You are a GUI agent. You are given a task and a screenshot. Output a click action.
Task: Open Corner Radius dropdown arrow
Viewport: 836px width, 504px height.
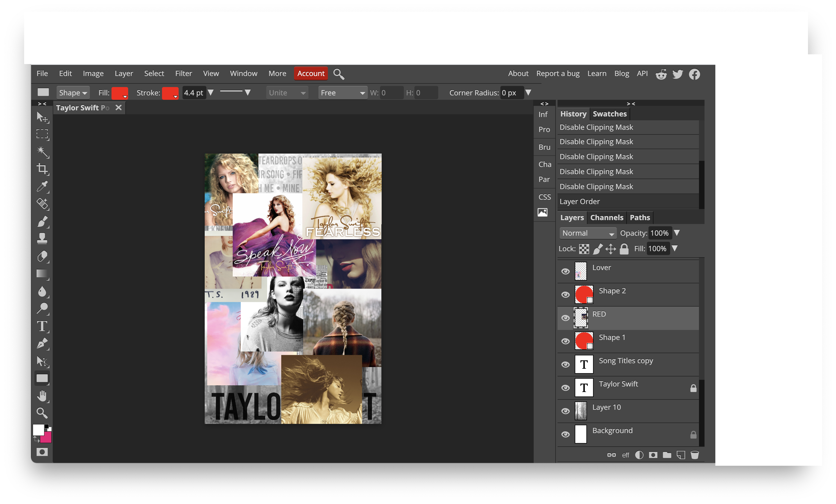point(528,93)
